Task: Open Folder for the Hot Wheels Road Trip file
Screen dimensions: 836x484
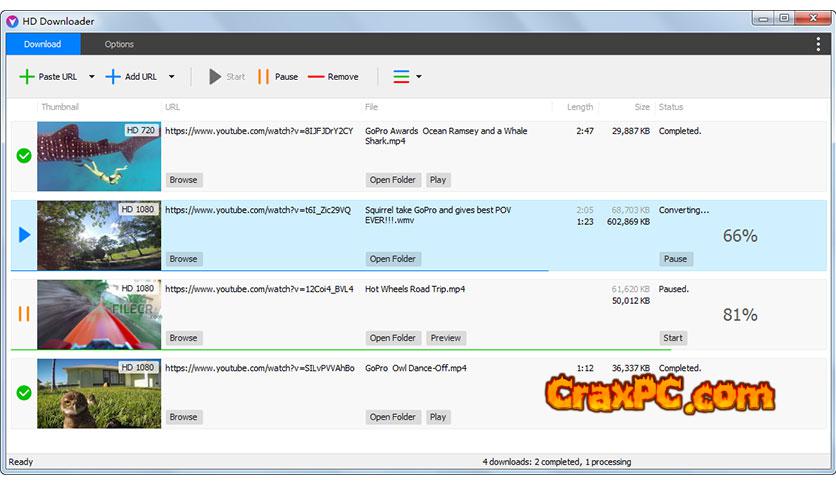Action: point(393,338)
